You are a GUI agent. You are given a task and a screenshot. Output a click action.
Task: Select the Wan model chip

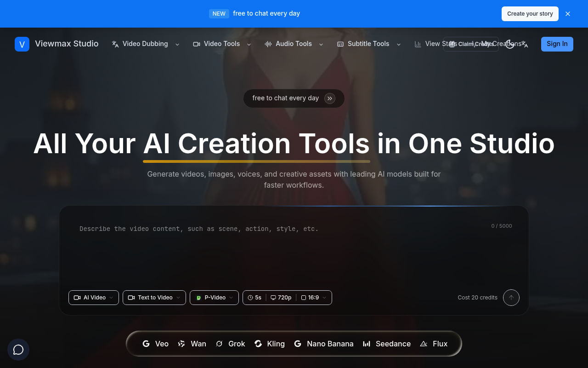[192, 344]
